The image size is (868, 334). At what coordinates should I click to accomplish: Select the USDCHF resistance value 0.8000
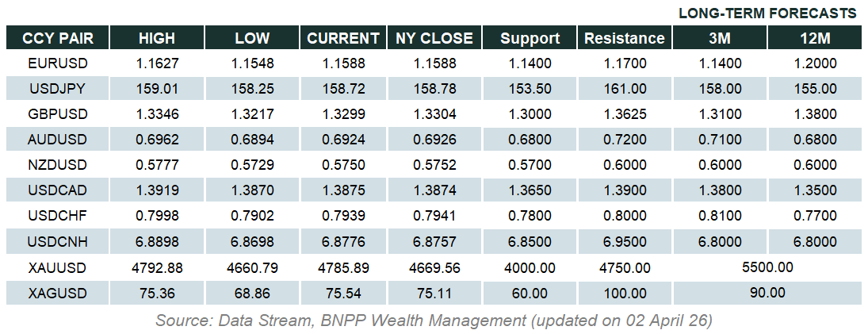click(624, 217)
